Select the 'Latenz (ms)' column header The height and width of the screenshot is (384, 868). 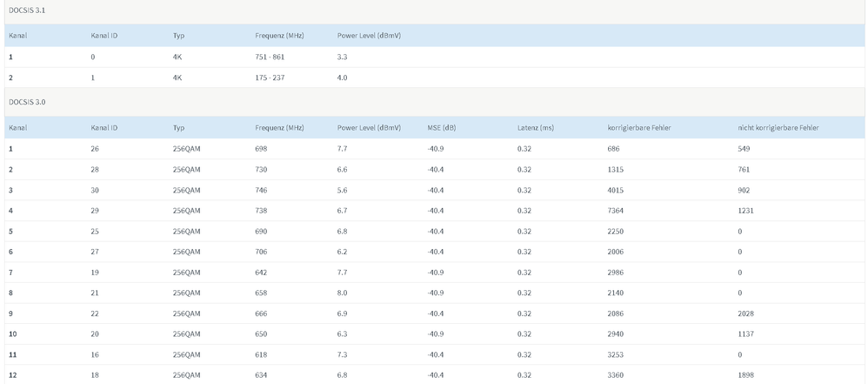click(x=535, y=128)
